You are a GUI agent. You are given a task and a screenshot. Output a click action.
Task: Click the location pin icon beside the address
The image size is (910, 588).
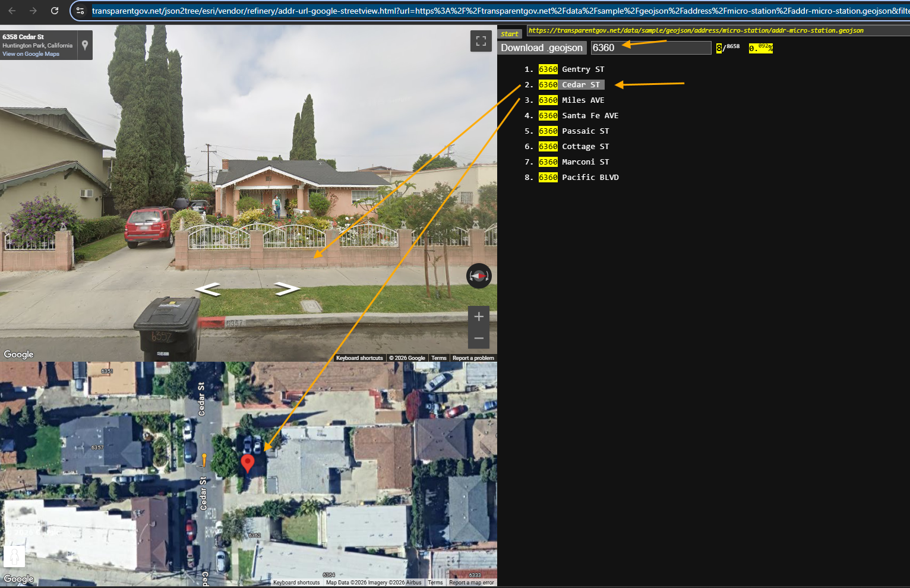tap(85, 45)
